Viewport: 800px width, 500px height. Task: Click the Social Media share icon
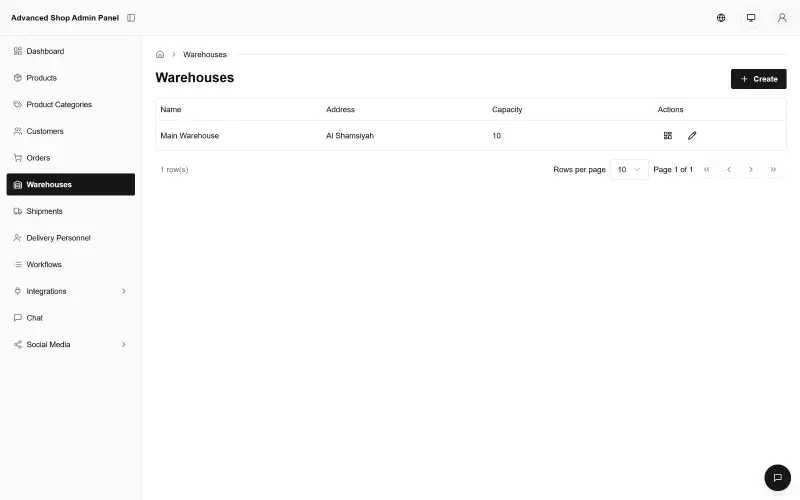point(18,344)
